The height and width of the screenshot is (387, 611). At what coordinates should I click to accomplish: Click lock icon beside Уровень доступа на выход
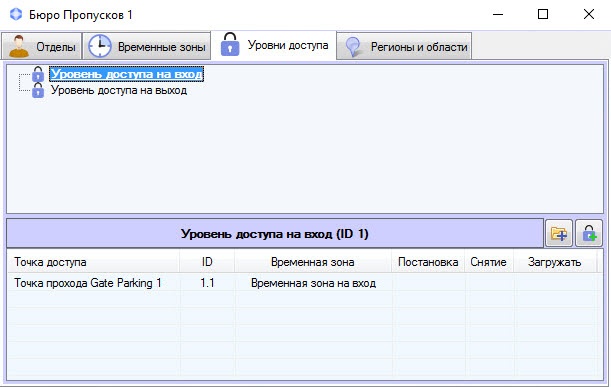(x=38, y=90)
